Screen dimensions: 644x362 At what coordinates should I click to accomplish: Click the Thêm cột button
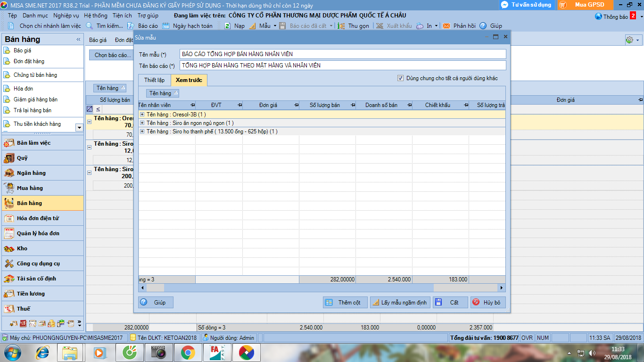tap(344, 302)
